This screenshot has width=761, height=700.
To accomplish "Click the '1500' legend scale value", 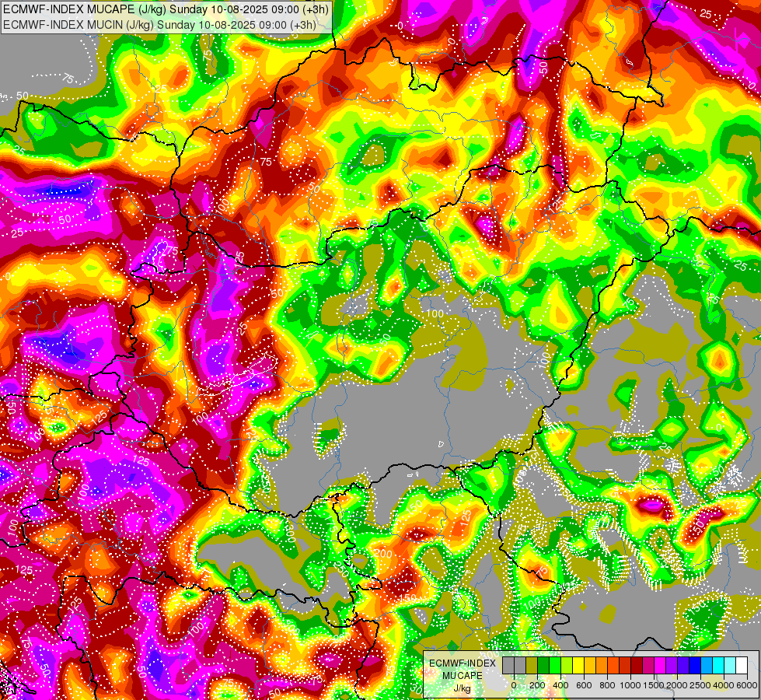I will pos(654,685).
